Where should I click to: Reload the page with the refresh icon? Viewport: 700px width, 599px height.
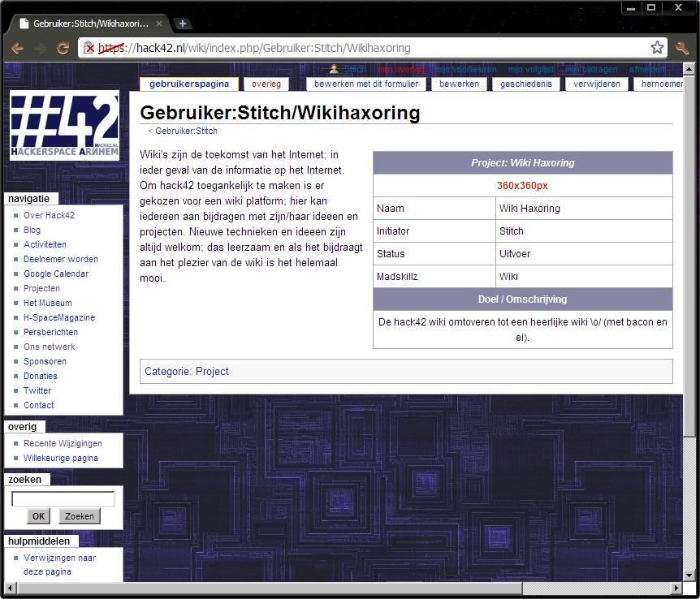click(63, 48)
